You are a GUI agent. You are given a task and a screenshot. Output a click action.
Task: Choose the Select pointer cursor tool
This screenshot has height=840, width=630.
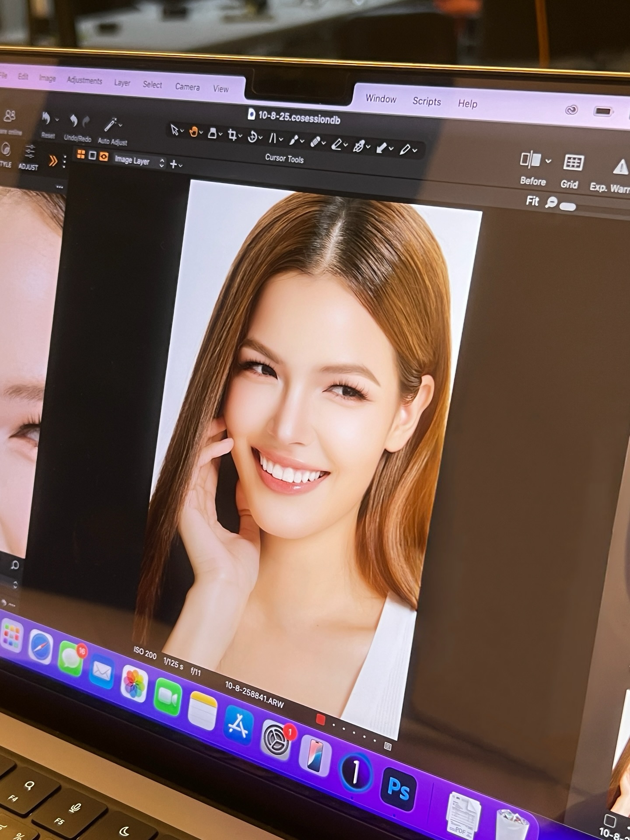coord(174,130)
